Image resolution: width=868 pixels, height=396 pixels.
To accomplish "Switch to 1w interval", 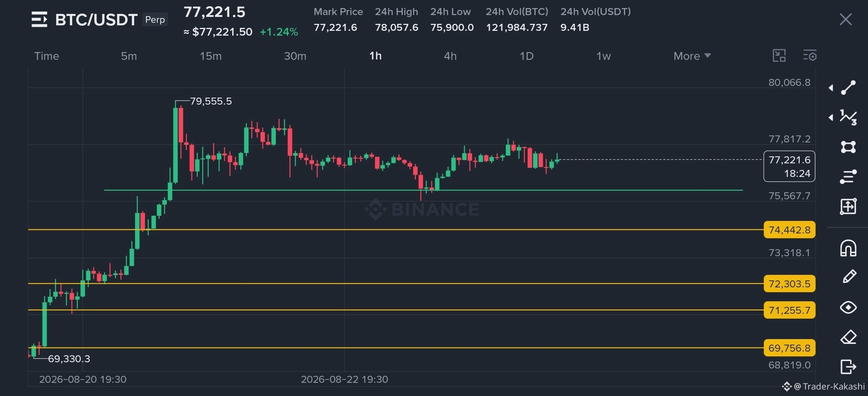I will tap(603, 56).
